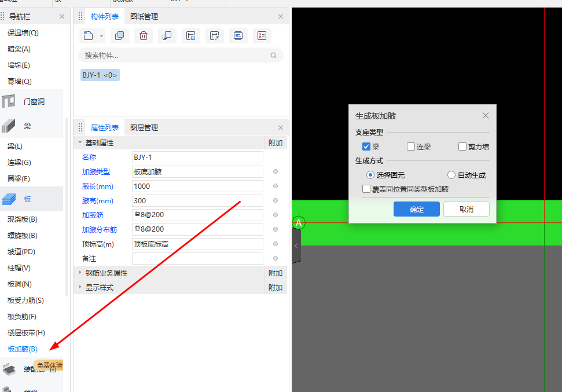Screen dimensions: 562x392
Task: Toggle the 附加 circle for 腋高(mm)
Action: point(276,200)
